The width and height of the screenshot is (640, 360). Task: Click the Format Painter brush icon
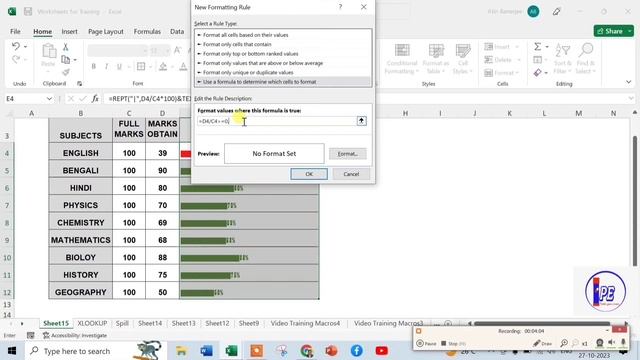pyautogui.click(x=65, y=72)
